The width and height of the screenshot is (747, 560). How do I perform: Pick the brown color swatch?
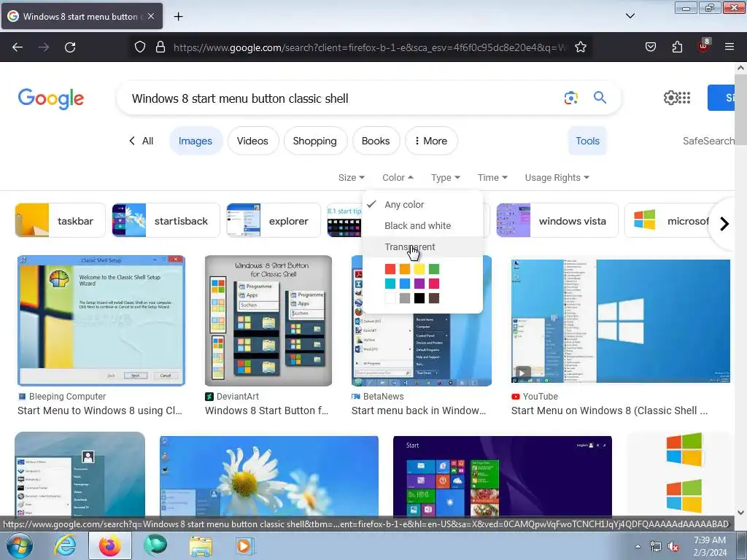[433, 298]
